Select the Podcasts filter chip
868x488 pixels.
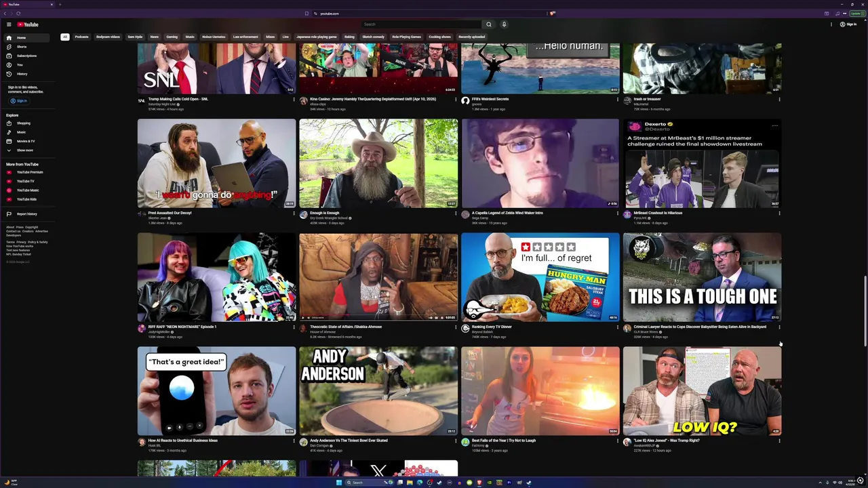(x=81, y=37)
